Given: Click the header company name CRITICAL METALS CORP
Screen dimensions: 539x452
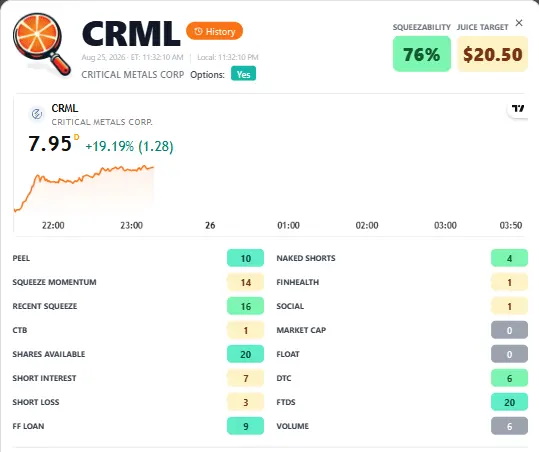Looking at the screenshot, I should pos(133,75).
